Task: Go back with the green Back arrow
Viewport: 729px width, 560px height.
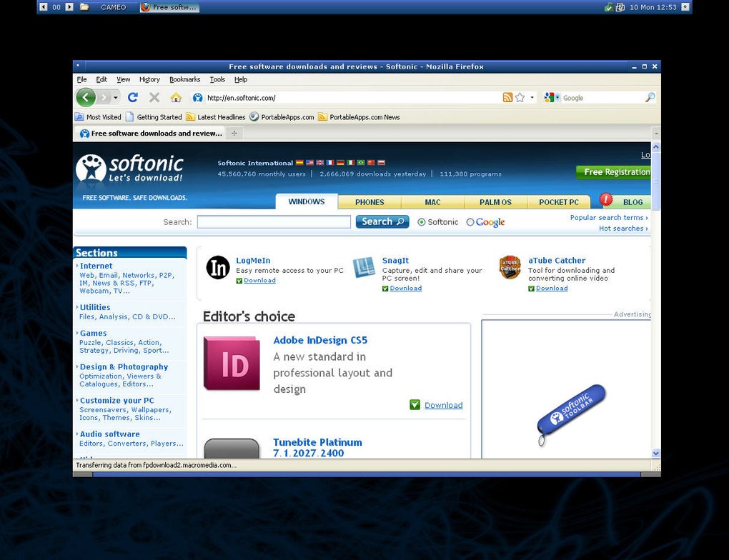Action: tap(86, 98)
